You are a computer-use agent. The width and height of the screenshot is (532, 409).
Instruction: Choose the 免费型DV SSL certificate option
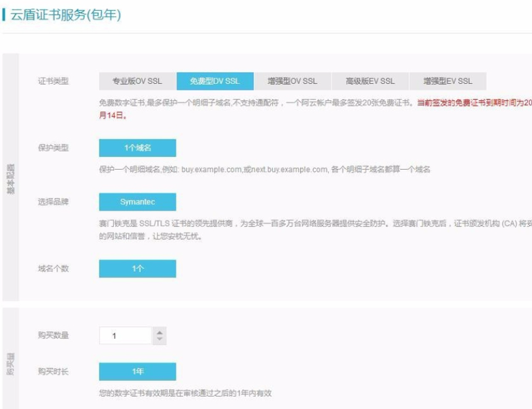click(215, 81)
